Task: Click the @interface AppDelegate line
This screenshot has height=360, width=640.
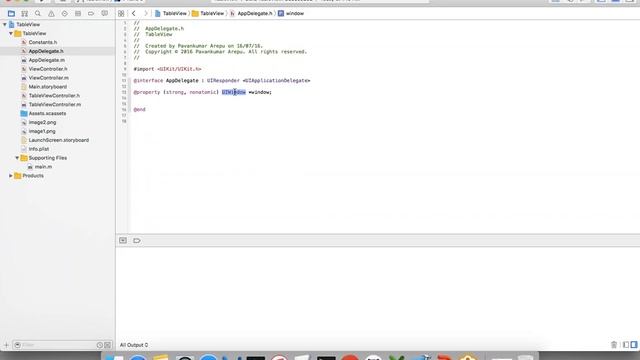Action: tap(222, 81)
